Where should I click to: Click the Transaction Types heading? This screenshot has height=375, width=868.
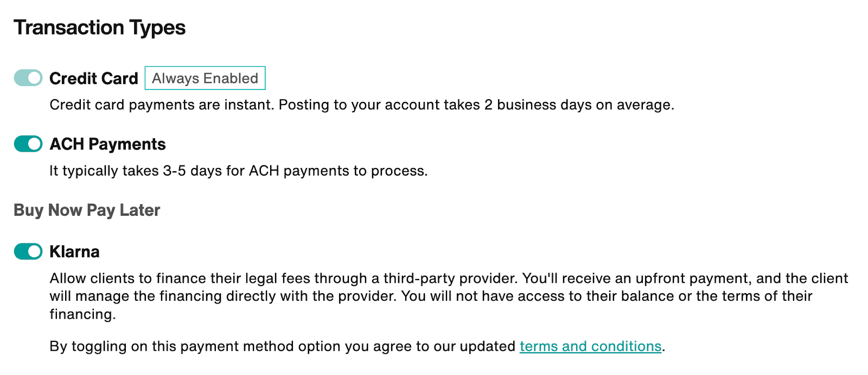100,28
